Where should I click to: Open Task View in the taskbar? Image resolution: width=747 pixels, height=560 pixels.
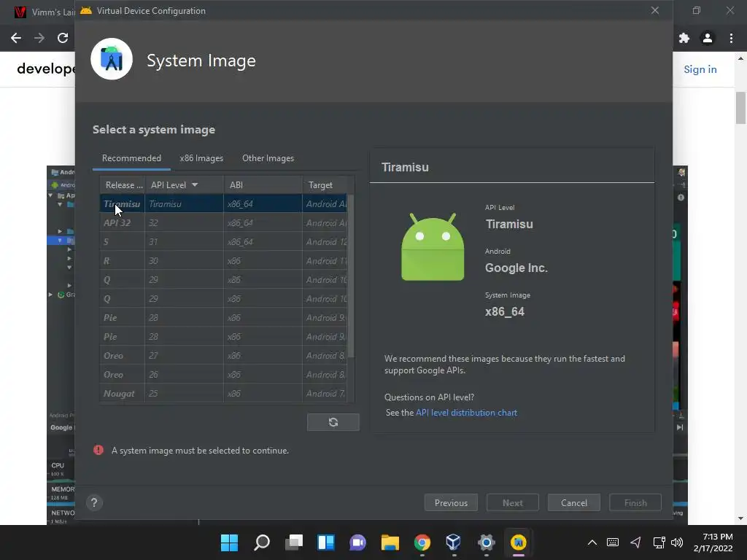coord(294,542)
